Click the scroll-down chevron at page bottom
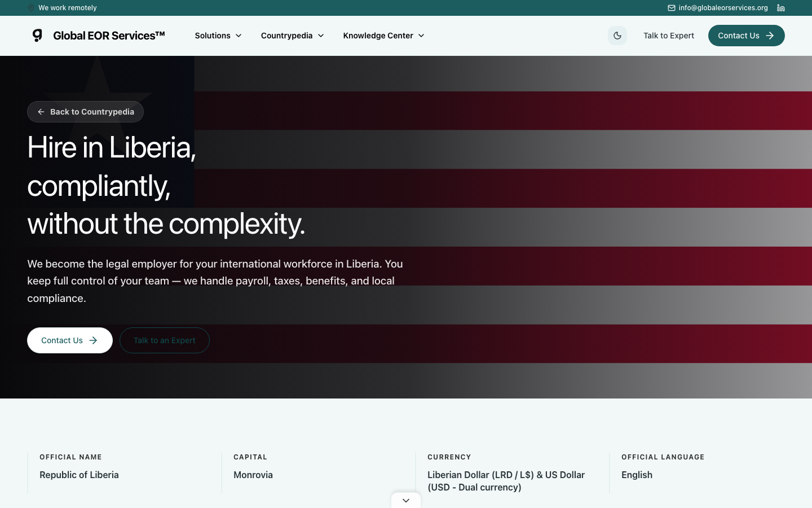The height and width of the screenshot is (508, 812). (x=406, y=500)
